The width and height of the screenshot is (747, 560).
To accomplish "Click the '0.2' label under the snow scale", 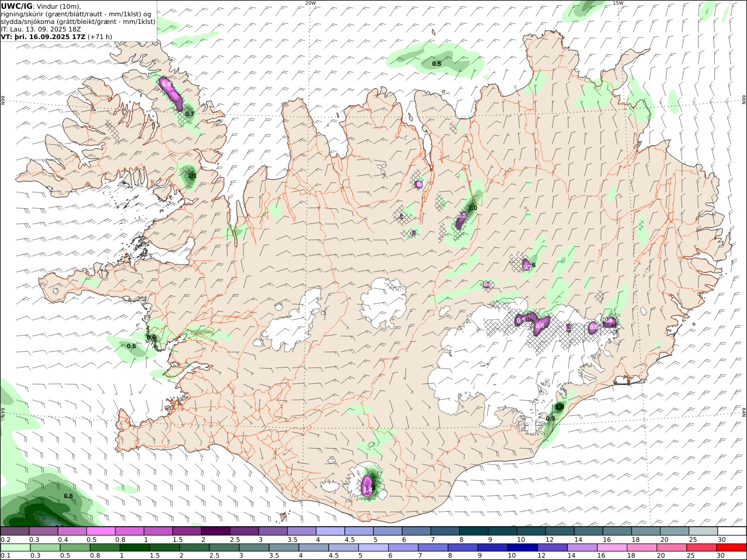I will pyautogui.click(x=5, y=540).
